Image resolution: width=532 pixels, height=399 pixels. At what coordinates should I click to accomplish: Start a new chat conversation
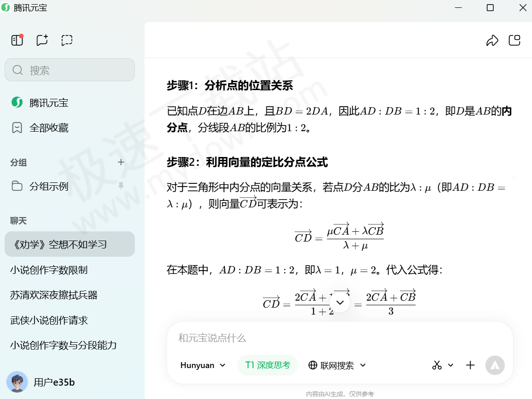[x=42, y=40]
